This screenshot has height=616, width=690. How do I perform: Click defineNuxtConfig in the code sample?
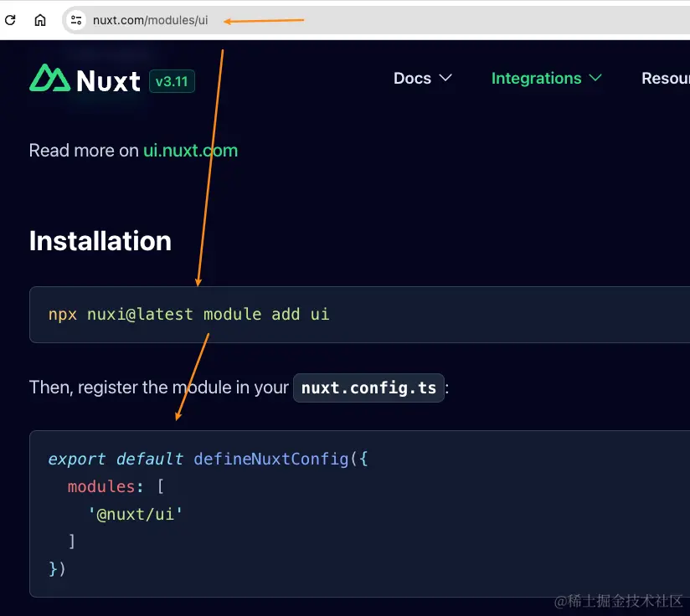(270, 459)
